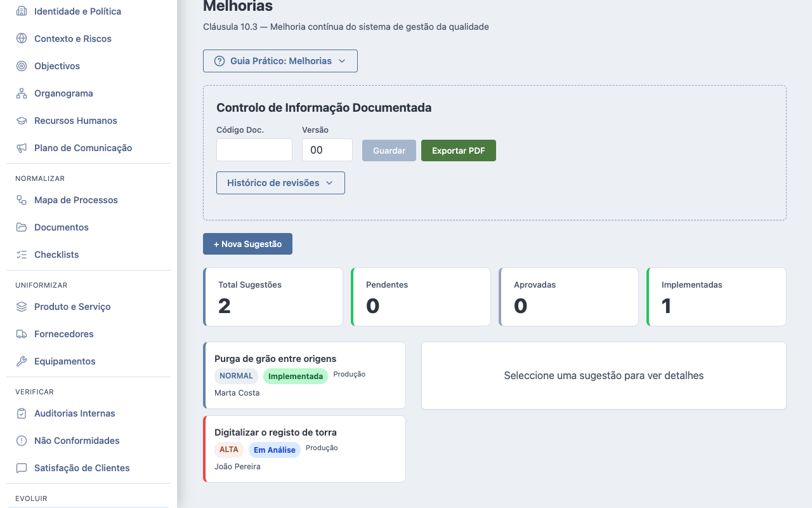The image size is (812, 508).
Task: Click the Identidade e Política building icon
Action: [22, 11]
